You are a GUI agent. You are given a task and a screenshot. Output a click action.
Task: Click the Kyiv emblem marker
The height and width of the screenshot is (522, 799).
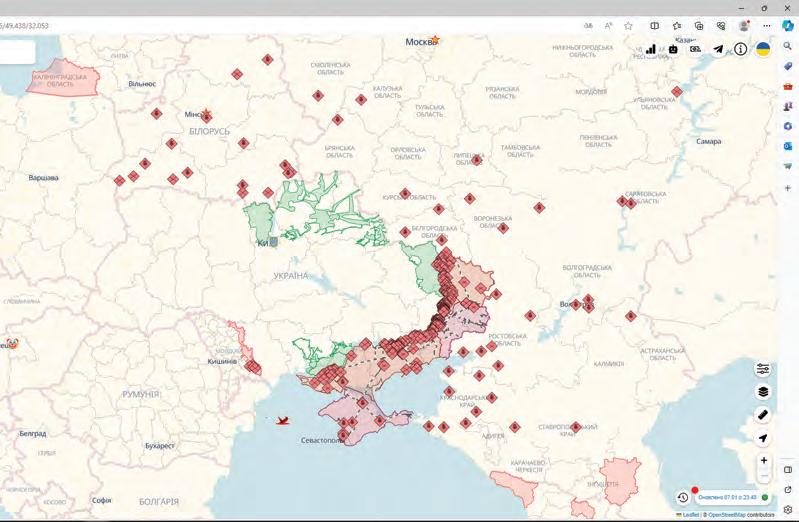[x=274, y=242]
